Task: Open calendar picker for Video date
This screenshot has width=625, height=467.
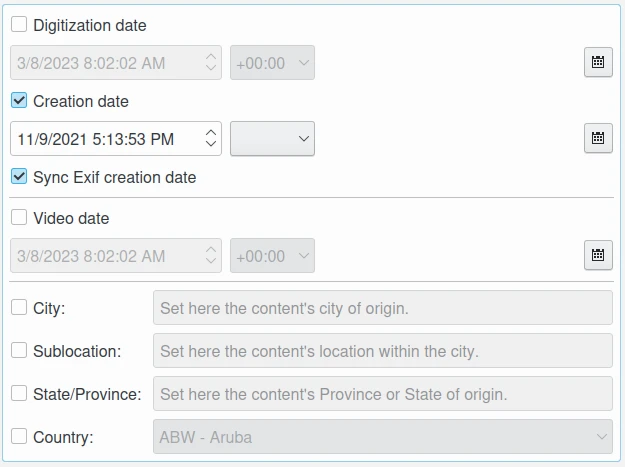Action: coord(597,255)
